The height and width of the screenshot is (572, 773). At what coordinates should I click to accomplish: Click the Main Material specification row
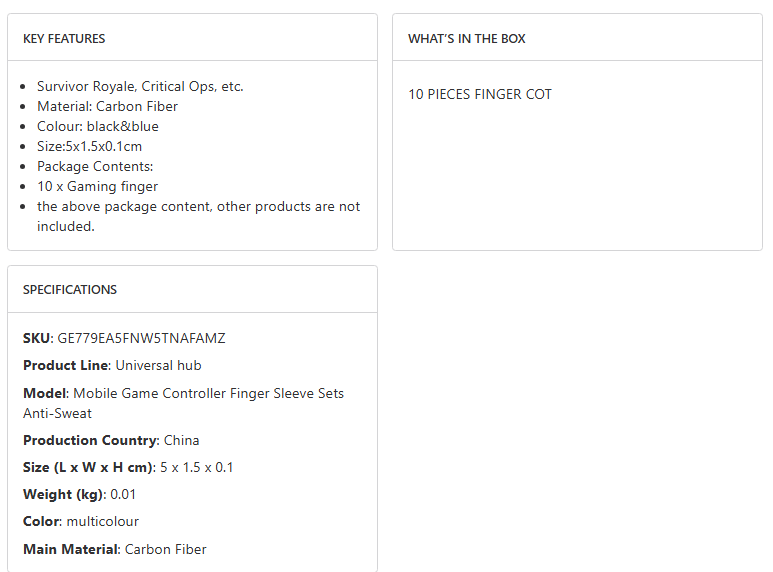pos(115,549)
